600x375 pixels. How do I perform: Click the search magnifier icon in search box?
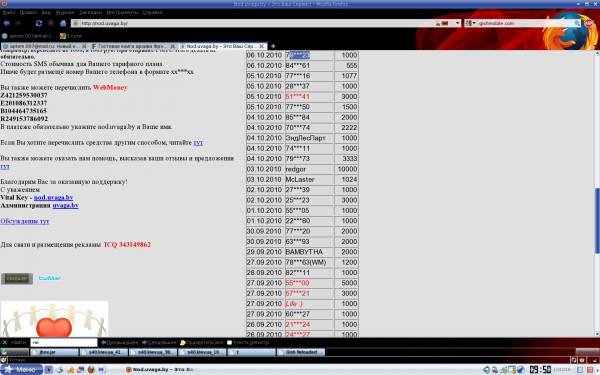[576, 23]
